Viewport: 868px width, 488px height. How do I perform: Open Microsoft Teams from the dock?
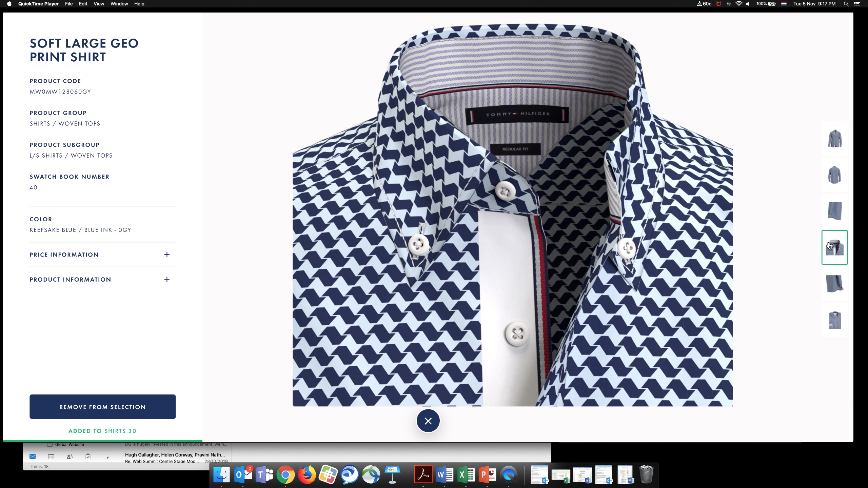(264, 474)
